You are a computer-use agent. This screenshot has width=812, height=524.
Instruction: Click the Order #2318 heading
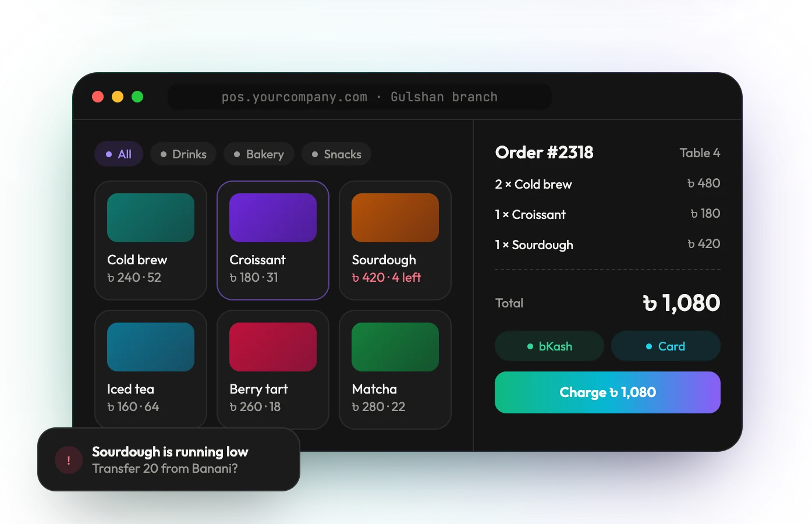544,153
